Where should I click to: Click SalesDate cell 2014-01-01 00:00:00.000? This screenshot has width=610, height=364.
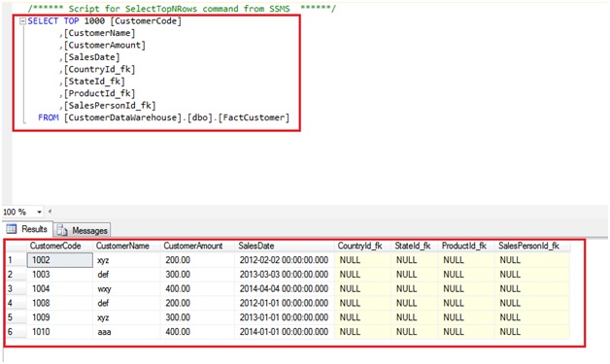click(x=285, y=332)
